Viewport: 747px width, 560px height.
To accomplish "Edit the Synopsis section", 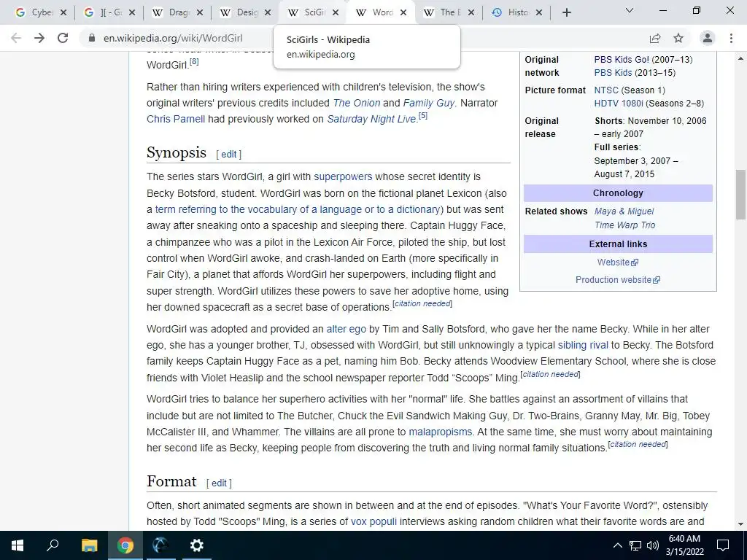I will tap(228, 155).
